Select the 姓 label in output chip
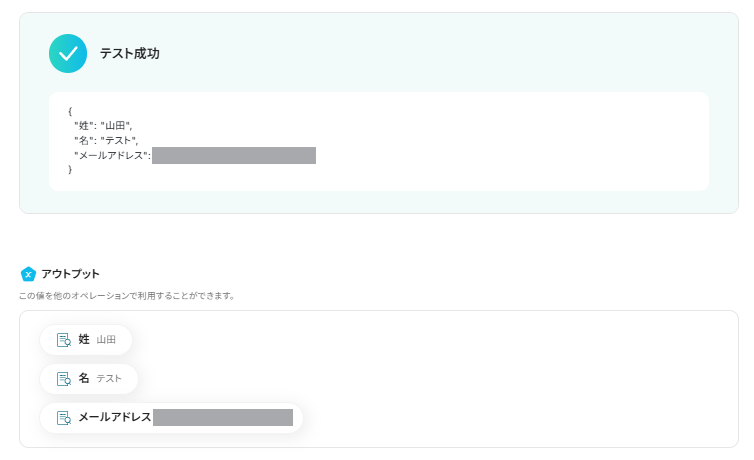 84,340
